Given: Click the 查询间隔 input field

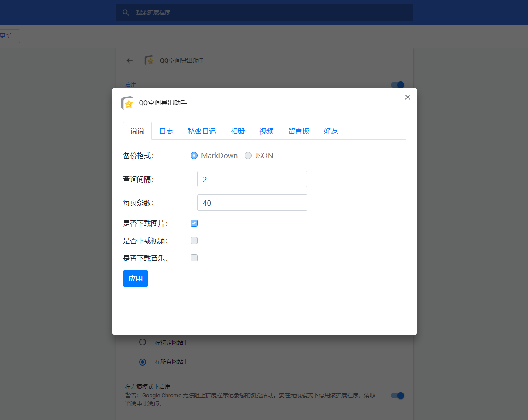Looking at the screenshot, I should [x=252, y=179].
